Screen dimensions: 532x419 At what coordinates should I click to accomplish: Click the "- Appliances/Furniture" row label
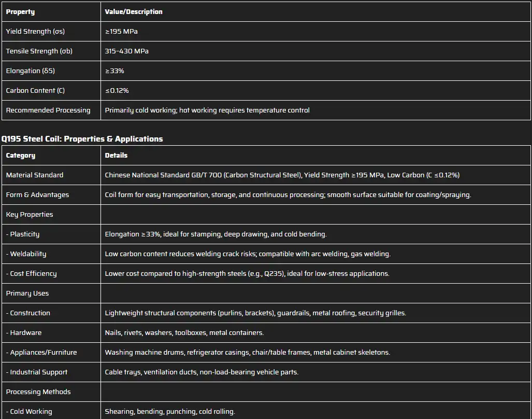coord(41,352)
